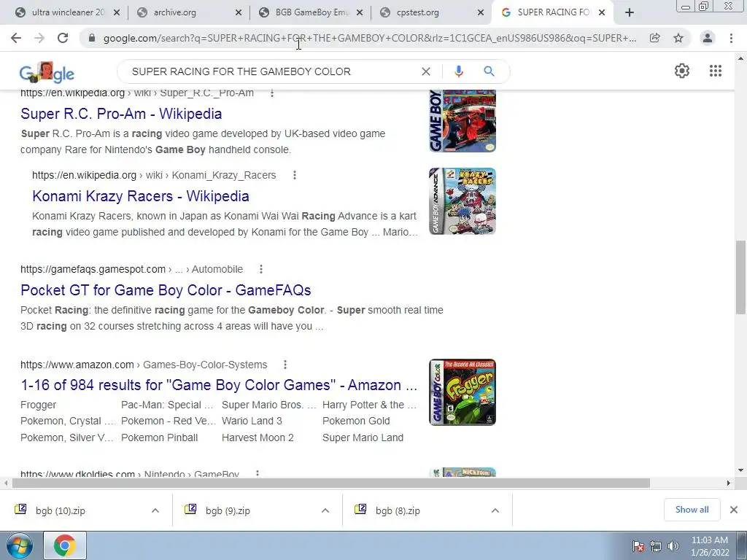747x560 pixels.
Task: Open options for Konami Krazy Racers result
Action: click(x=295, y=175)
